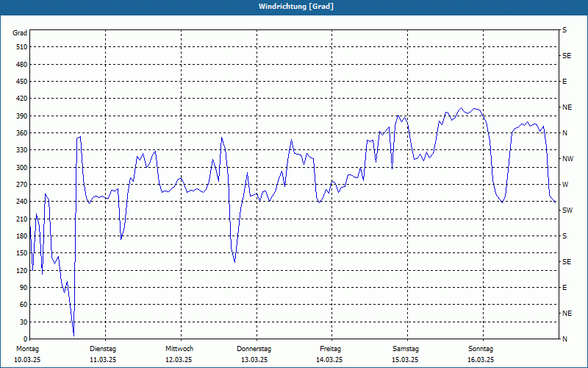588x368 pixels.
Task: Select the 'SE' compass label near 120
Action: coord(567,262)
